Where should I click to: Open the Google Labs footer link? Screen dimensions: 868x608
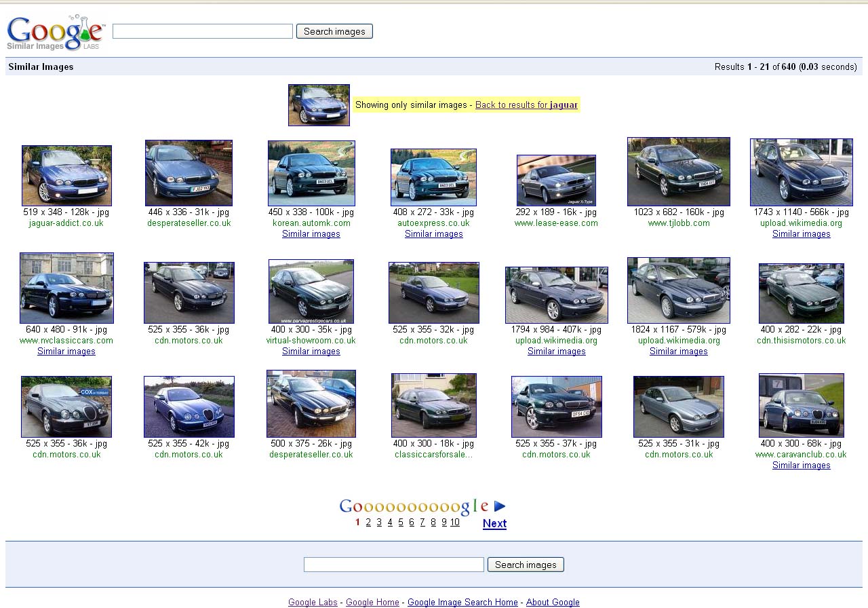(x=313, y=603)
